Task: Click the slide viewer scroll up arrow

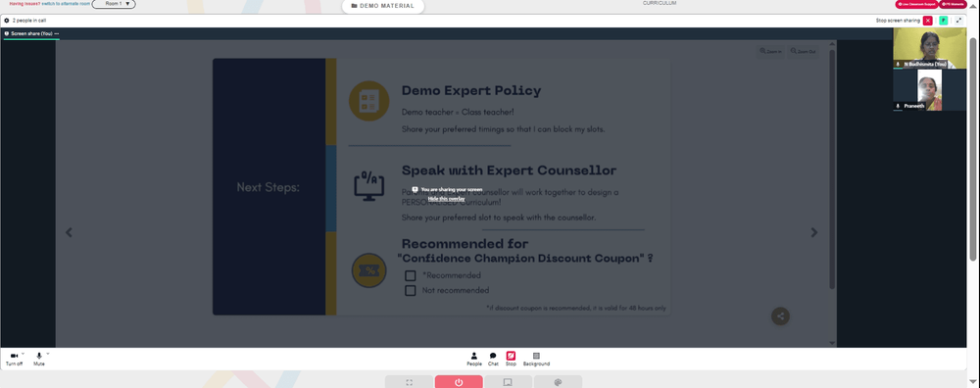Action: 832,44
